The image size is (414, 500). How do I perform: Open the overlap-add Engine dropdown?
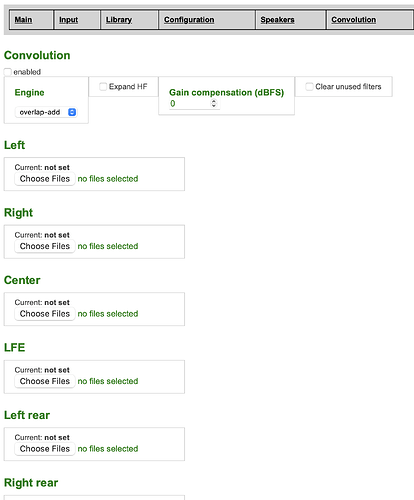click(x=46, y=112)
